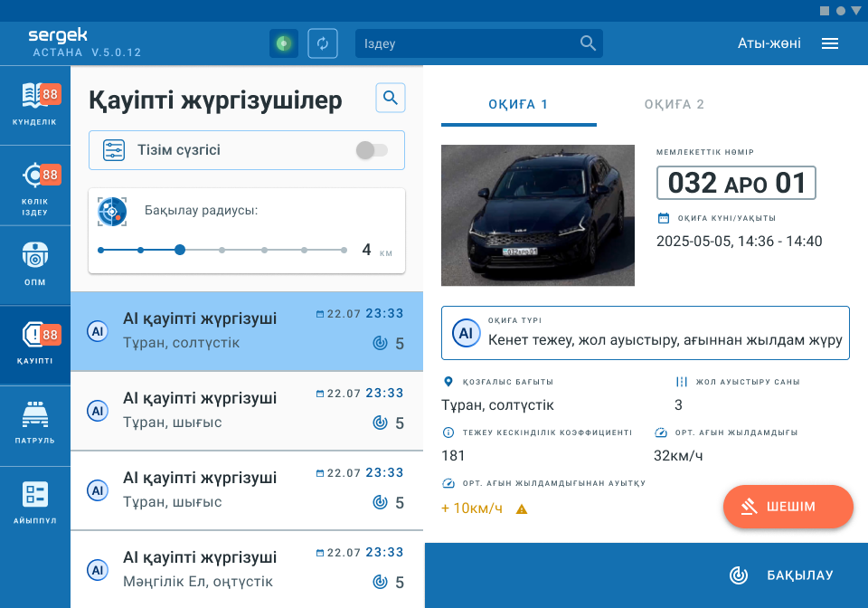Click the green status indicator icon
The height and width of the screenshot is (608, 868).
coord(284,43)
